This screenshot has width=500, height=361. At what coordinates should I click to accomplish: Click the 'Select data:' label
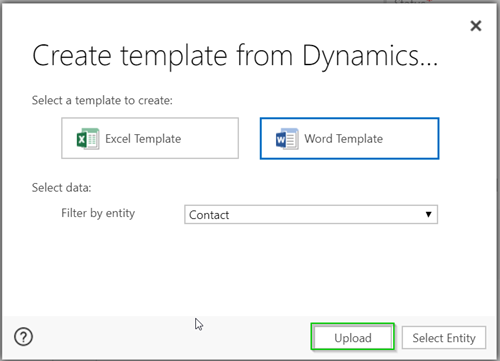coord(61,187)
